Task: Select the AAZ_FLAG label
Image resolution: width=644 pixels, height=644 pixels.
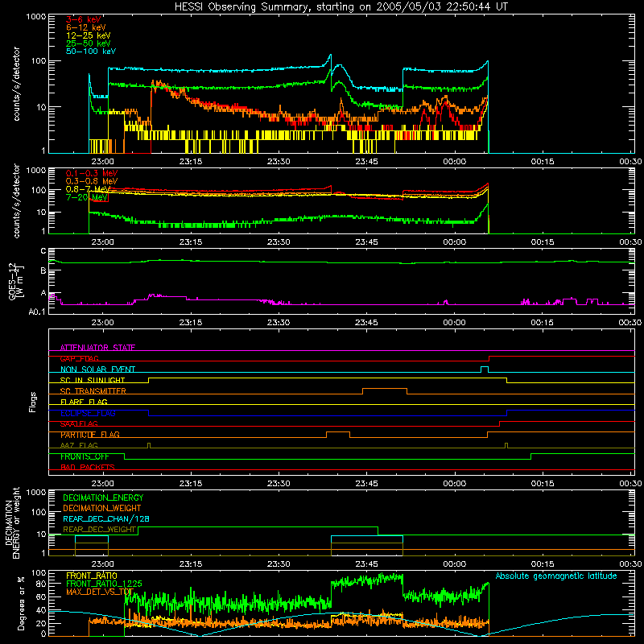Action: coord(79,445)
